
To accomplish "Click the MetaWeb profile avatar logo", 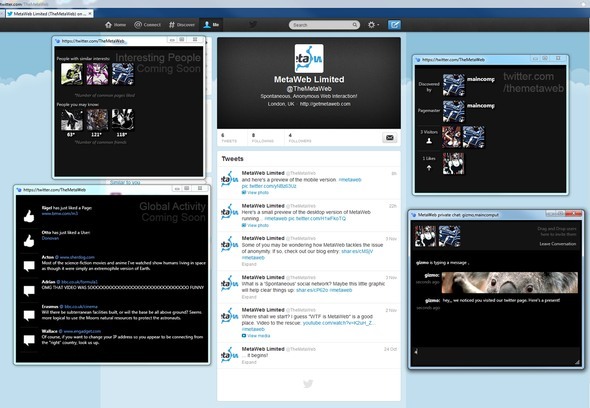I will [x=309, y=58].
